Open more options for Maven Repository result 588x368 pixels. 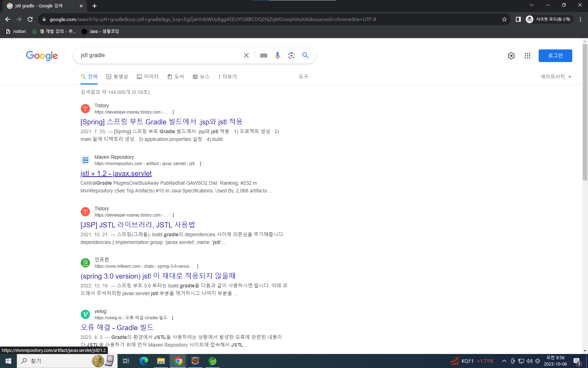pyautogui.click(x=201, y=164)
